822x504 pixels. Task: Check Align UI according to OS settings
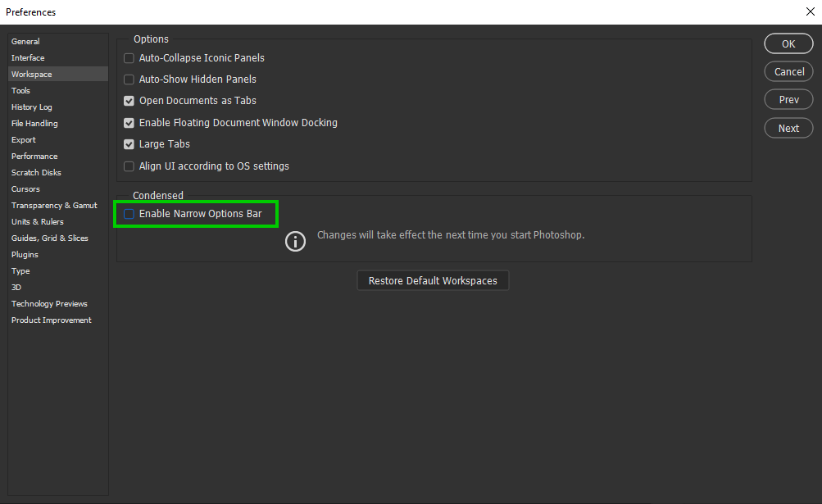pos(129,166)
